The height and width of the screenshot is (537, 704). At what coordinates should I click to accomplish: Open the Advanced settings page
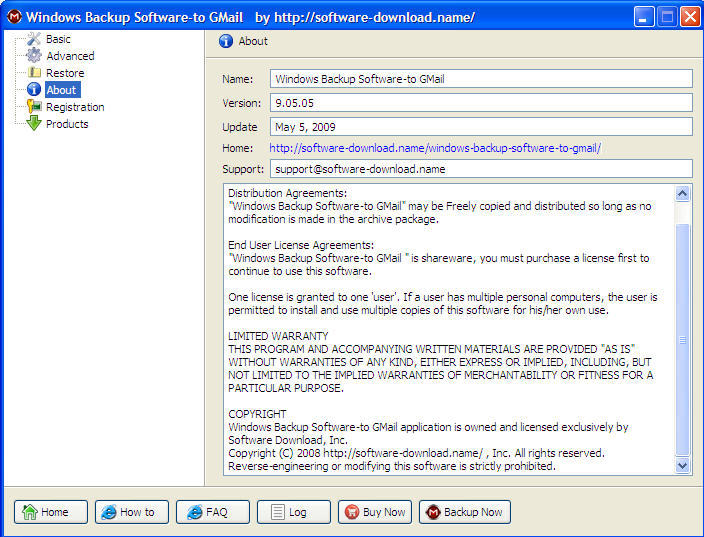click(70, 56)
